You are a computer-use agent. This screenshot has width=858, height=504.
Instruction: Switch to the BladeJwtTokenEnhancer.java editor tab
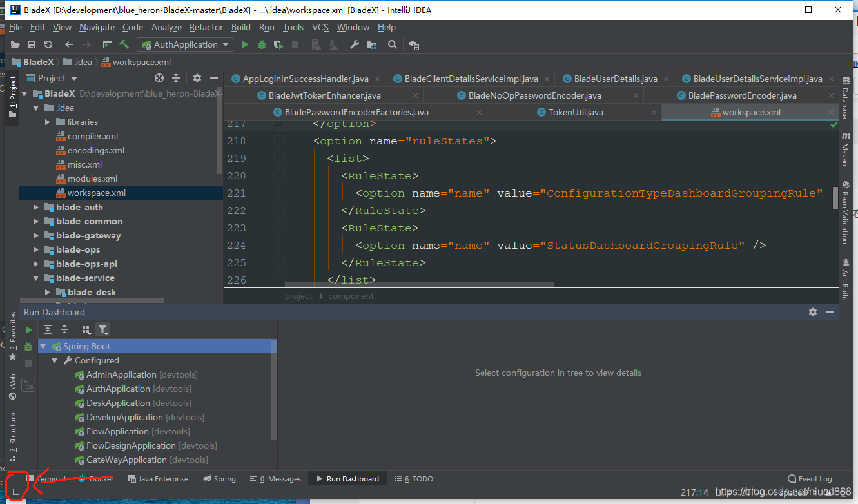[324, 95]
